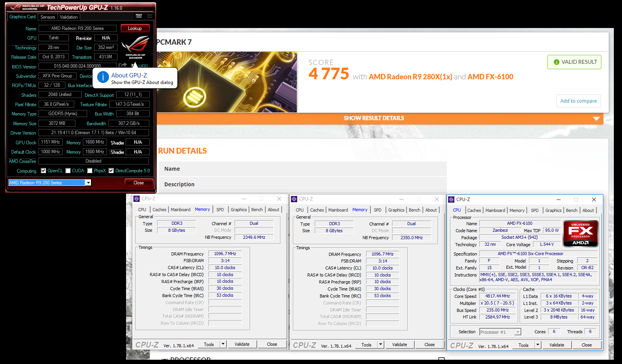The width and height of the screenshot is (622, 364).
Task: Toggle the OpenCL checkbox
Action: click(44, 171)
